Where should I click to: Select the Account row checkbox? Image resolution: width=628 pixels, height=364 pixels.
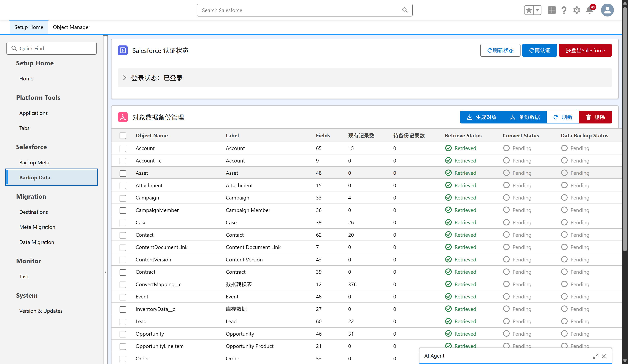(x=123, y=149)
